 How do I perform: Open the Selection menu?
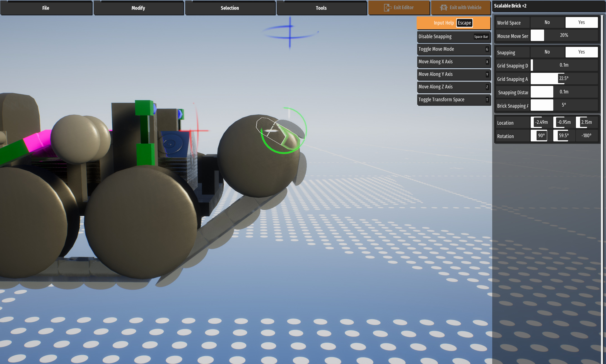(230, 8)
